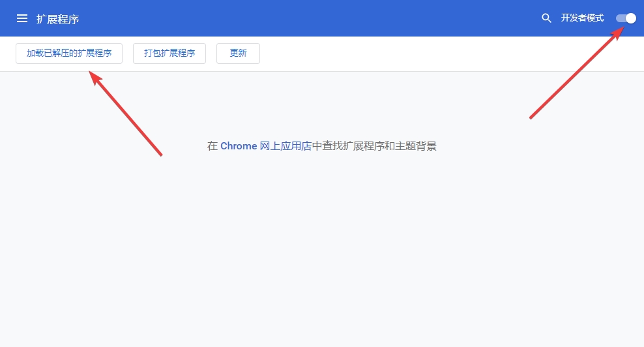Click the search extensions magnifier icon
This screenshot has height=347, width=644.
point(546,18)
